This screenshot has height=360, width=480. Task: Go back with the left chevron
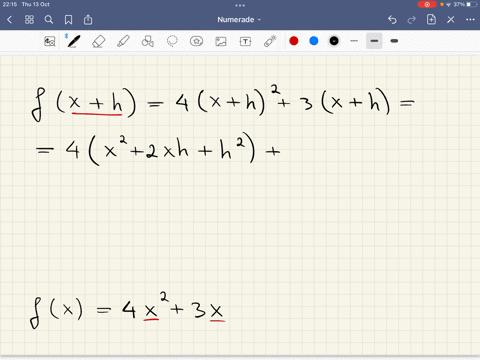pyautogui.click(x=9, y=20)
